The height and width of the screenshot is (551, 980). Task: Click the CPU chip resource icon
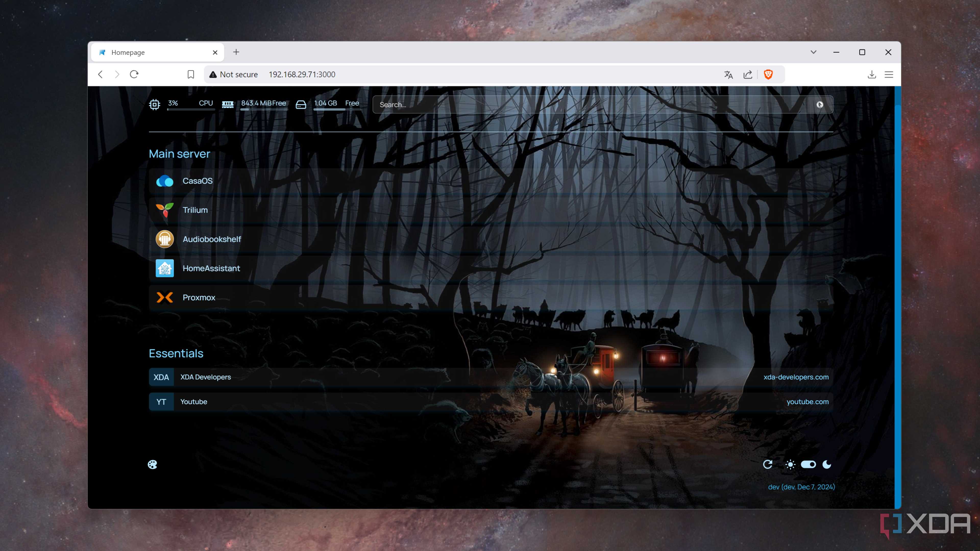coord(154,104)
